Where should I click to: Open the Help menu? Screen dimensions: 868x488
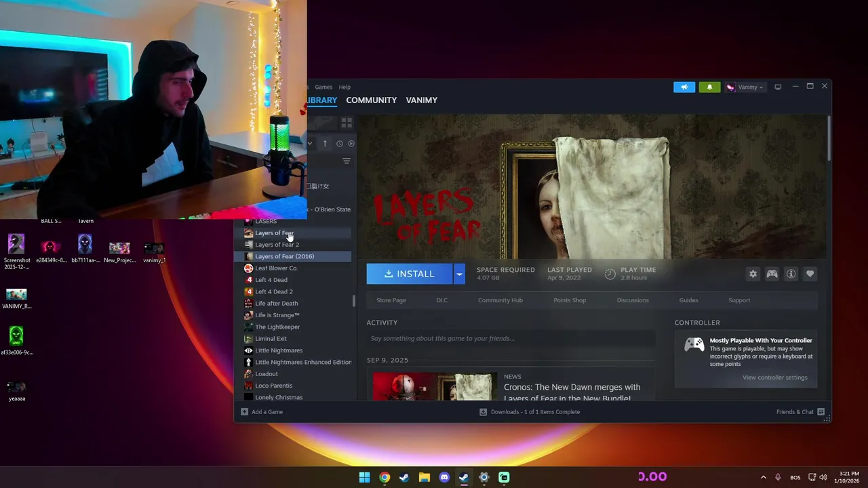pyautogui.click(x=344, y=87)
